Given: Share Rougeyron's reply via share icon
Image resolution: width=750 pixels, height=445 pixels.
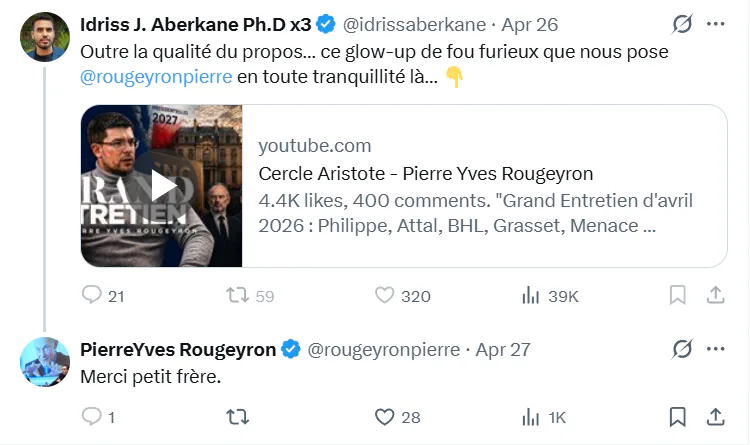Looking at the screenshot, I should tap(716, 417).
